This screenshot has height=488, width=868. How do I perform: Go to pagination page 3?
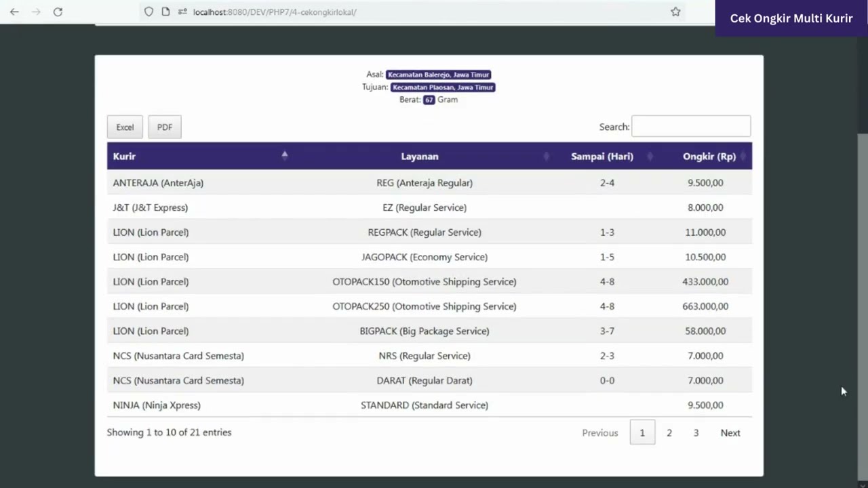coord(696,432)
